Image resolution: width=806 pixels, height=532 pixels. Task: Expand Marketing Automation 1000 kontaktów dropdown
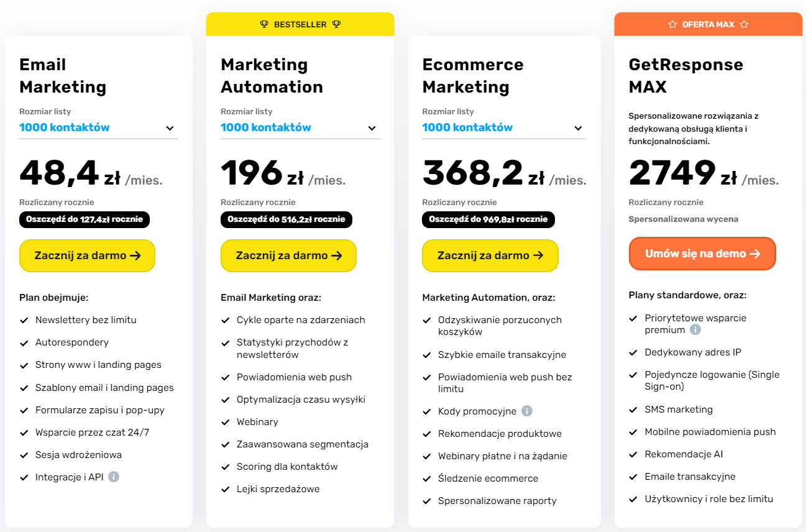pyautogui.click(x=300, y=128)
